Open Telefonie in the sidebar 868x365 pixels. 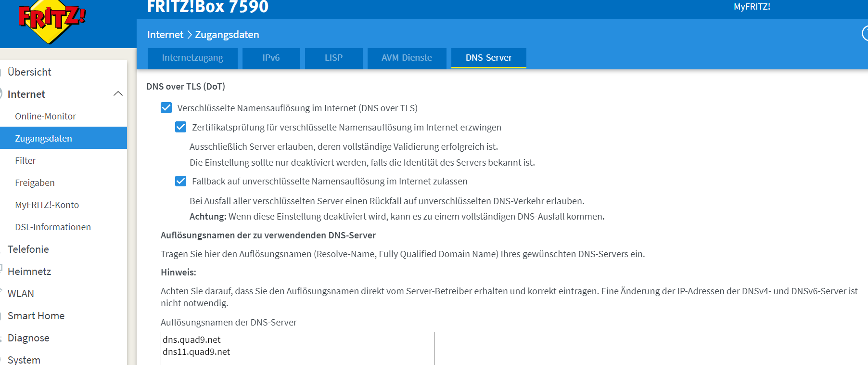point(28,249)
